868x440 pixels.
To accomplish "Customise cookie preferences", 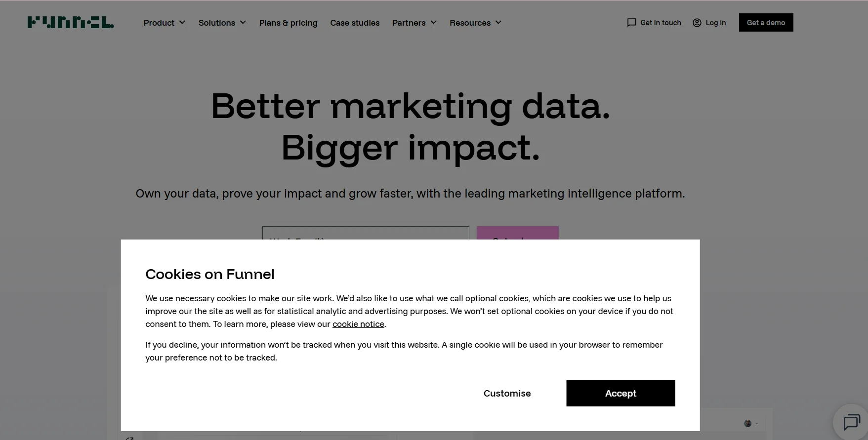I will [x=507, y=393].
